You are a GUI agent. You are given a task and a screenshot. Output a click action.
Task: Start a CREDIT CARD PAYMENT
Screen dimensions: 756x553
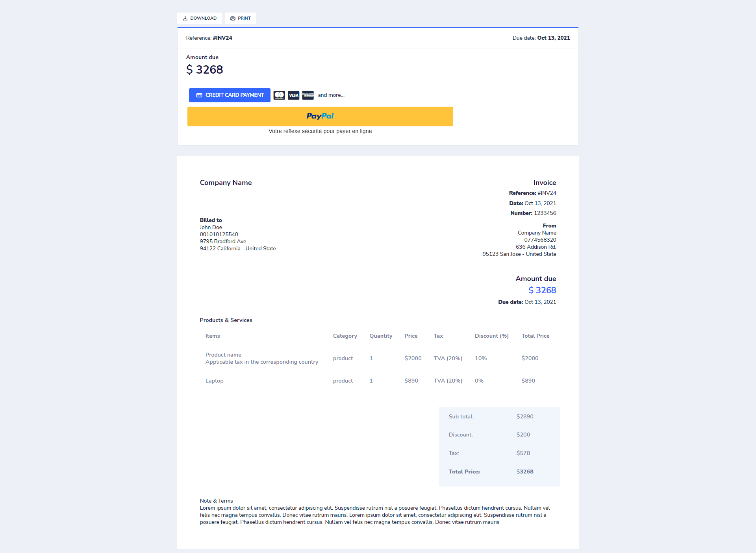(x=230, y=95)
